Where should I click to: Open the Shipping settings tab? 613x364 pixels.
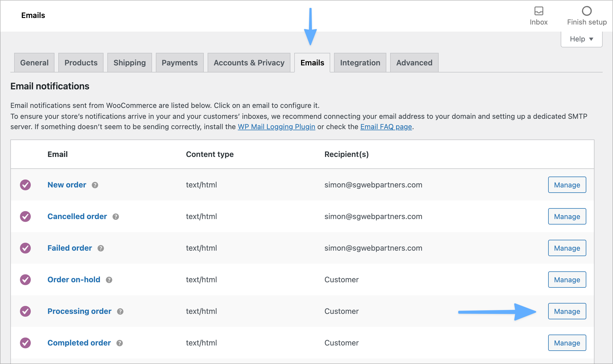point(129,62)
